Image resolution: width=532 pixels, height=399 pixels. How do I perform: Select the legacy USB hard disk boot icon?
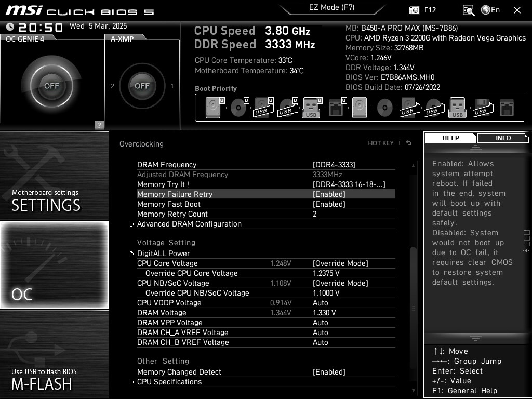click(x=410, y=108)
